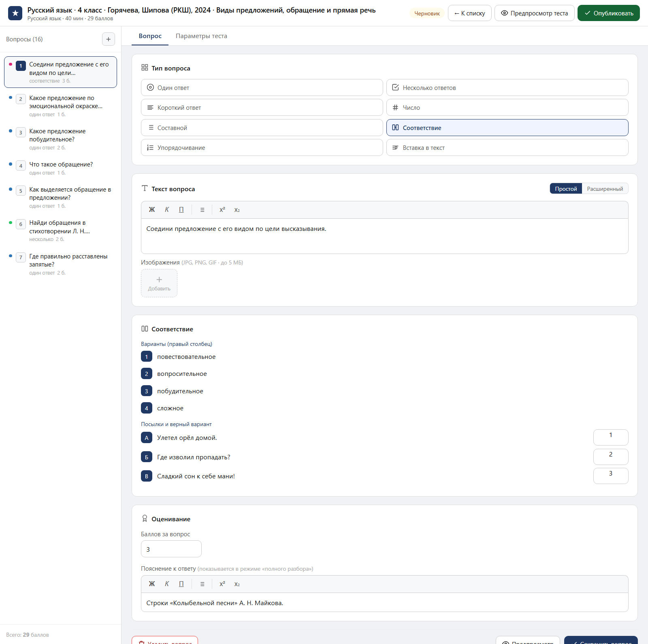648x644 pixels.
Task: Choose «Упорядочивание» question type
Action: coord(262,147)
